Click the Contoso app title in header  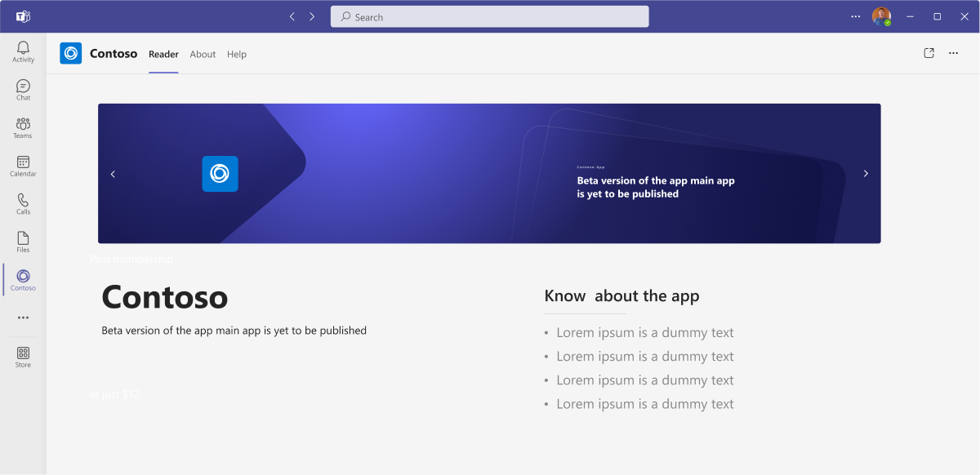[x=114, y=54]
